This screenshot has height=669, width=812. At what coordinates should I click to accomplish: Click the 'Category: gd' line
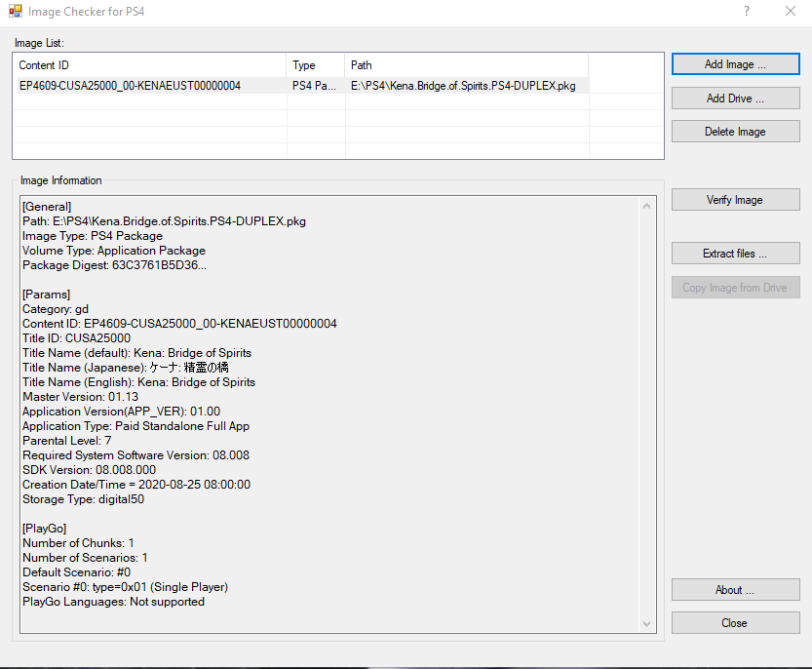56,309
